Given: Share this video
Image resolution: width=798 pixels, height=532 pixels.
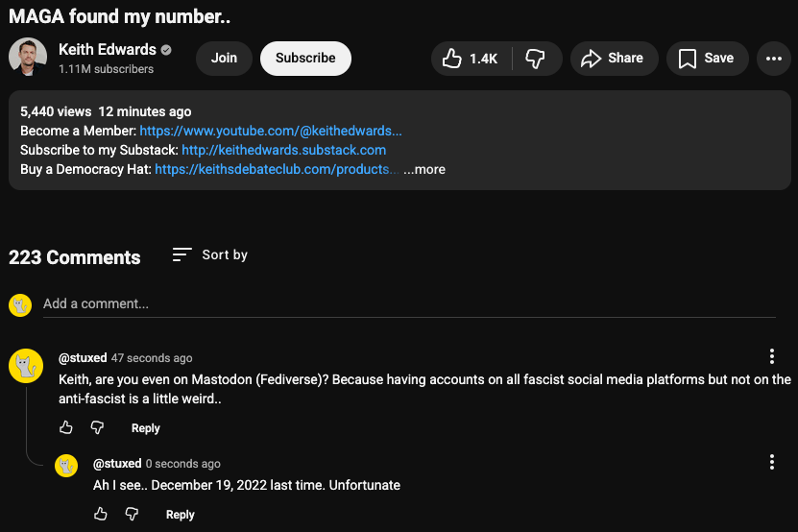Looking at the screenshot, I should (x=614, y=59).
